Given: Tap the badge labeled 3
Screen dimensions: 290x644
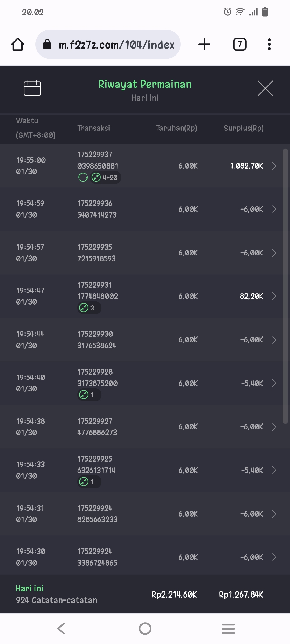Looking at the screenshot, I should point(89,308).
